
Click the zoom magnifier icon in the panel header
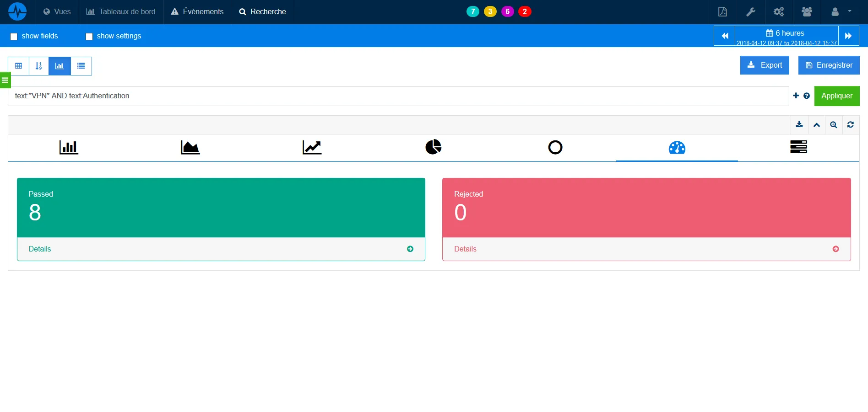coord(833,125)
